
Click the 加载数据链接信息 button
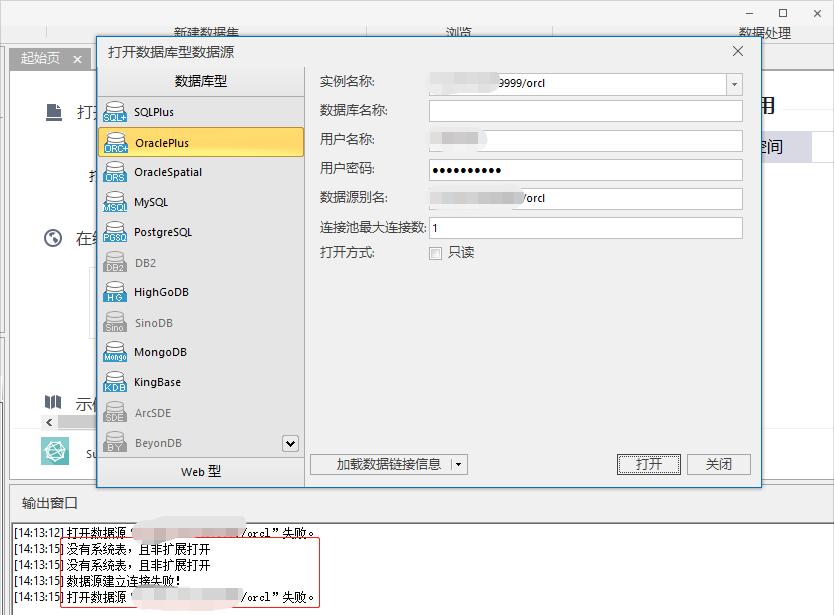[x=388, y=464]
